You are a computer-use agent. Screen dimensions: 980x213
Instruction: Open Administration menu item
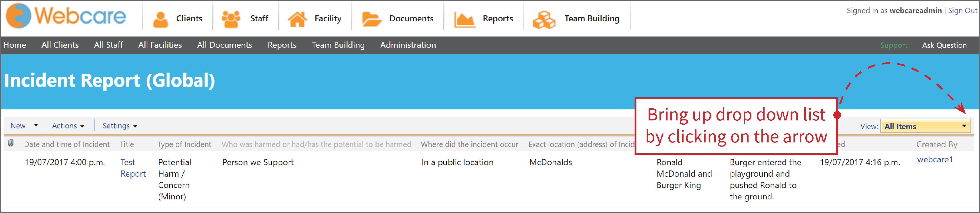[x=408, y=45]
